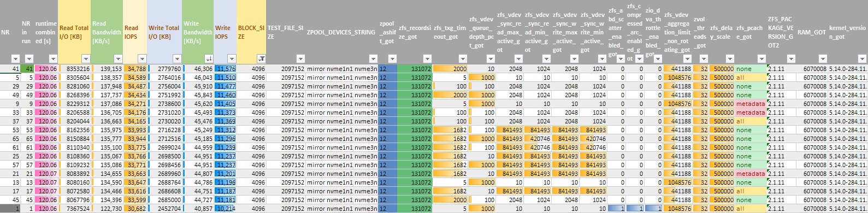The width and height of the screenshot is (868, 213).
Task: Select the Read IOPS cell 33,944
Action: click(x=135, y=139)
